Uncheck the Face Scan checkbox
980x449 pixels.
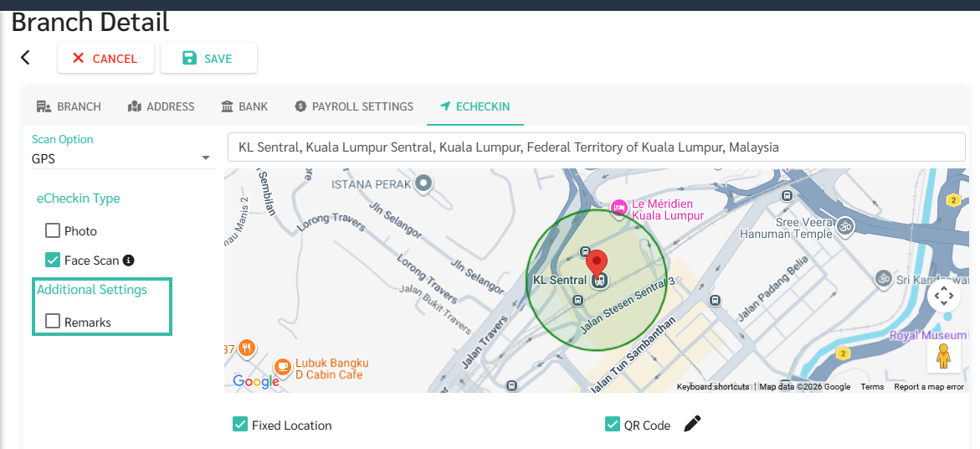(53, 260)
